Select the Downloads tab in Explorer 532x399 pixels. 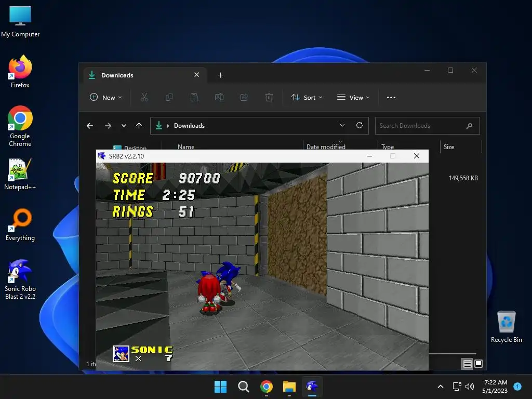[144, 75]
